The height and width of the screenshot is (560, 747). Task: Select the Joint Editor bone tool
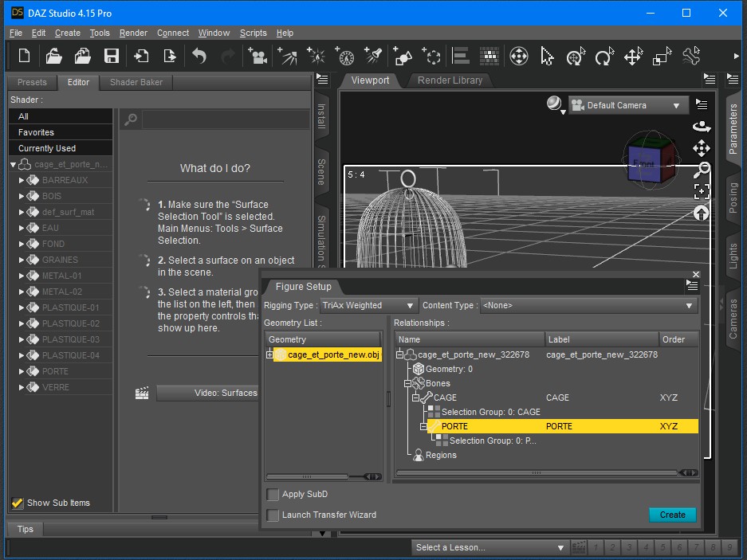(x=691, y=57)
